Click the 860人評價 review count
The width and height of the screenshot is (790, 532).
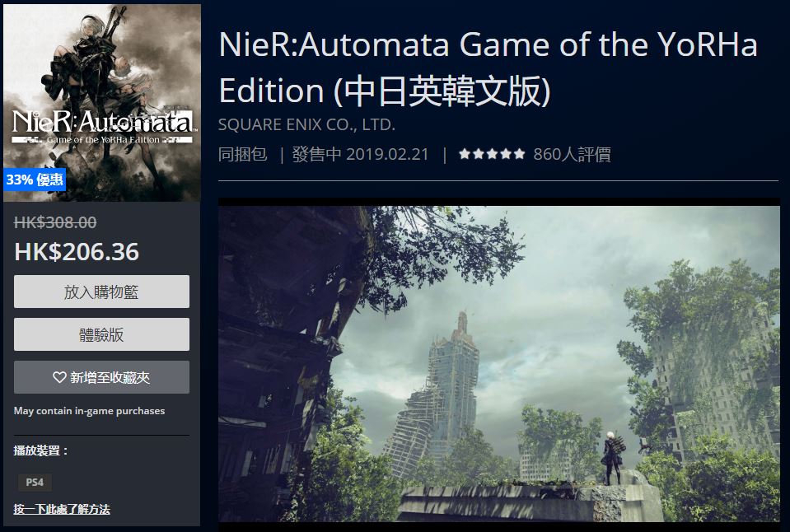point(572,154)
